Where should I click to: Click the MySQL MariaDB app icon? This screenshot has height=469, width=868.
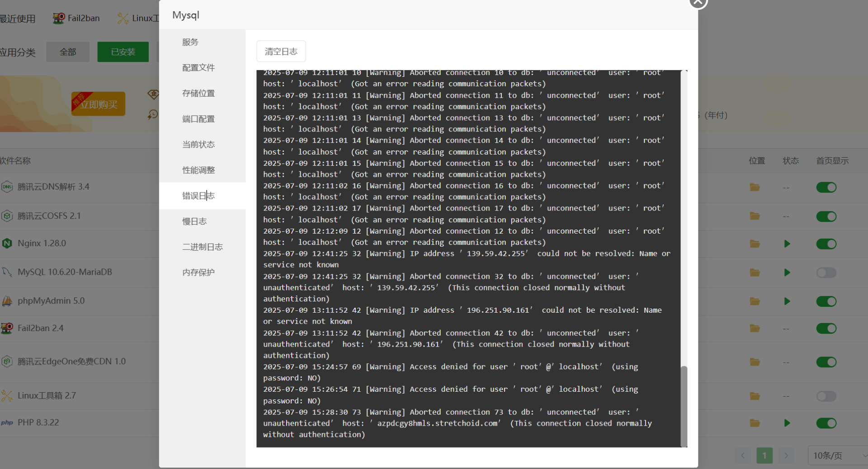[x=7, y=272]
